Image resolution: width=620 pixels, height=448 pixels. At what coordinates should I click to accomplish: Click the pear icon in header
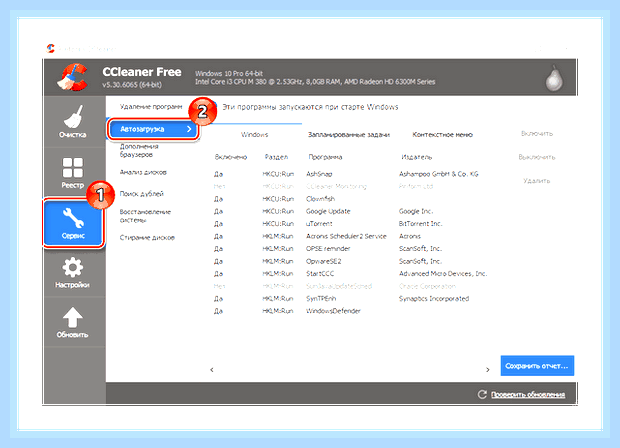(x=554, y=78)
